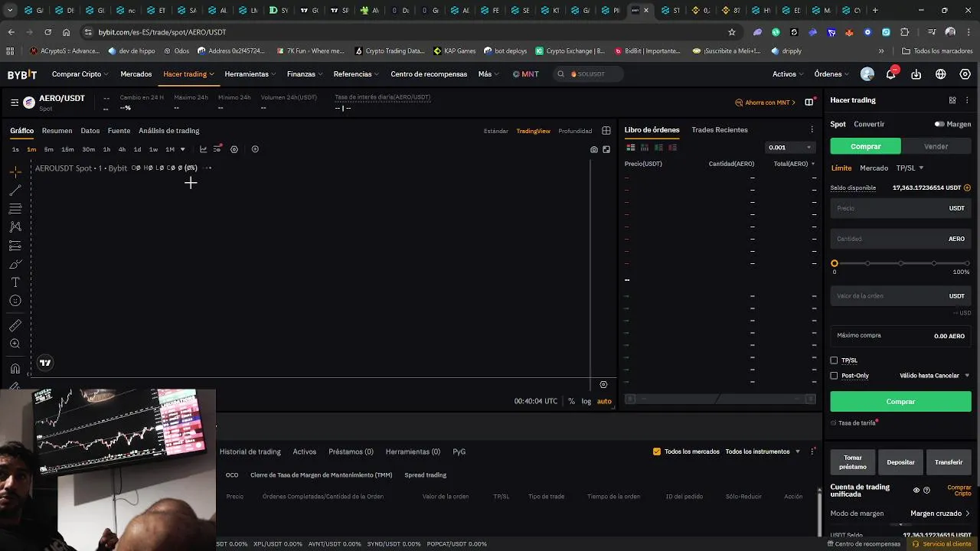Open the long position forecasting tool
The height and width of the screenshot is (551, 980).
pyautogui.click(x=15, y=246)
